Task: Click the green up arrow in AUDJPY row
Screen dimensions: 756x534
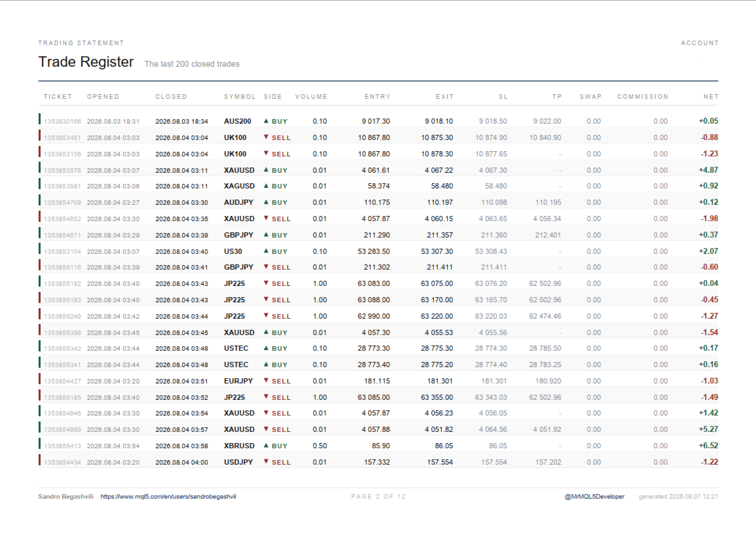Action: [266, 202]
